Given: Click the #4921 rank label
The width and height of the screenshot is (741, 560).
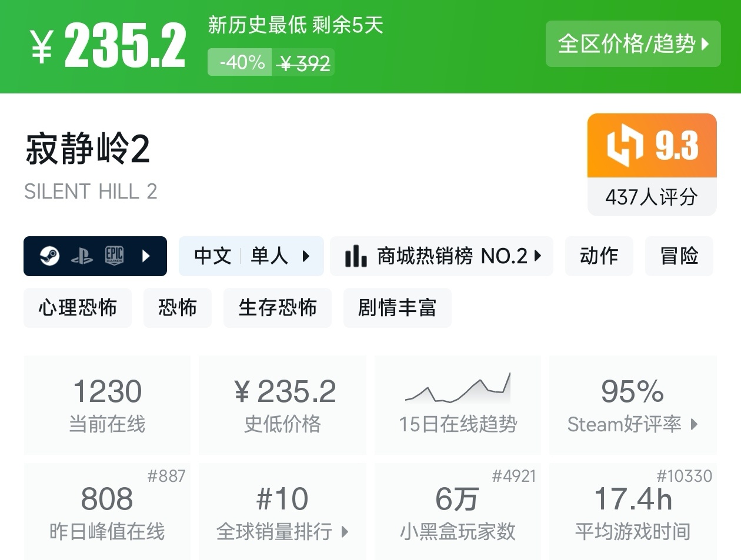Looking at the screenshot, I should 514,476.
